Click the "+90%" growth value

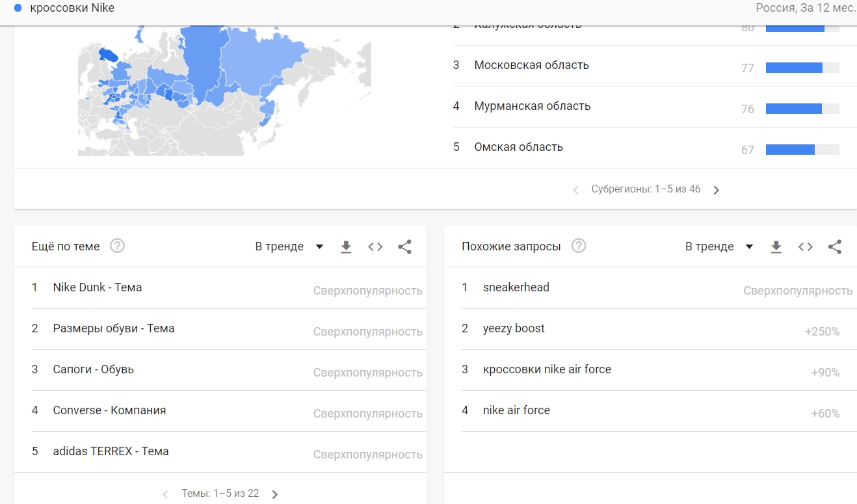pos(825,373)
